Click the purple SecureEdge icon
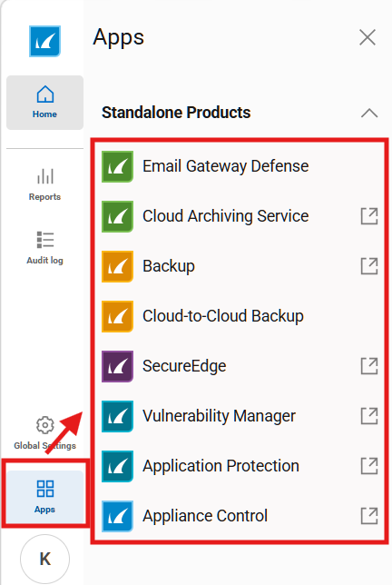Viewport: 392px width, 585px height. [117, 366]
